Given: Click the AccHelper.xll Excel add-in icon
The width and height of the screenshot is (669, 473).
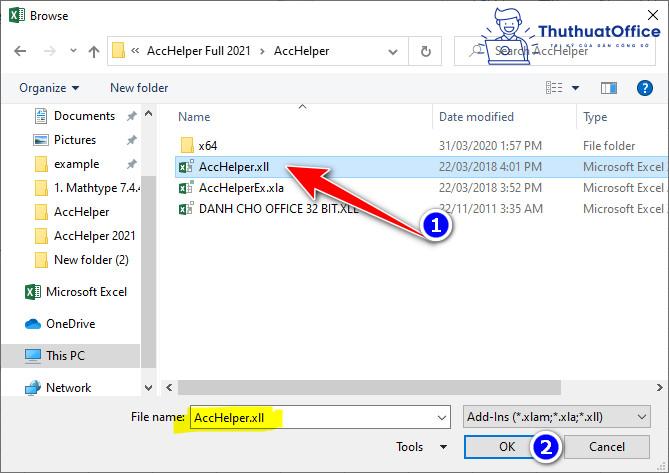Looking at the screenshot, I should coord(186,167).
